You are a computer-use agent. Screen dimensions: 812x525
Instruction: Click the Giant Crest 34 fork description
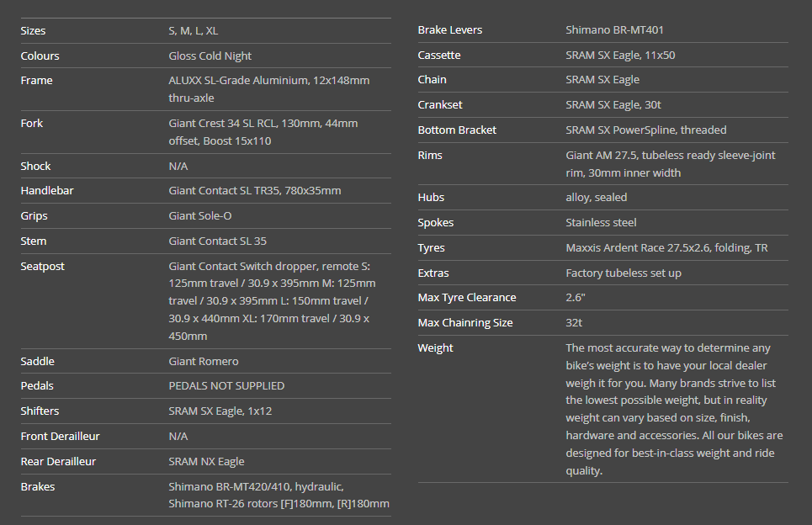(263, 132)
